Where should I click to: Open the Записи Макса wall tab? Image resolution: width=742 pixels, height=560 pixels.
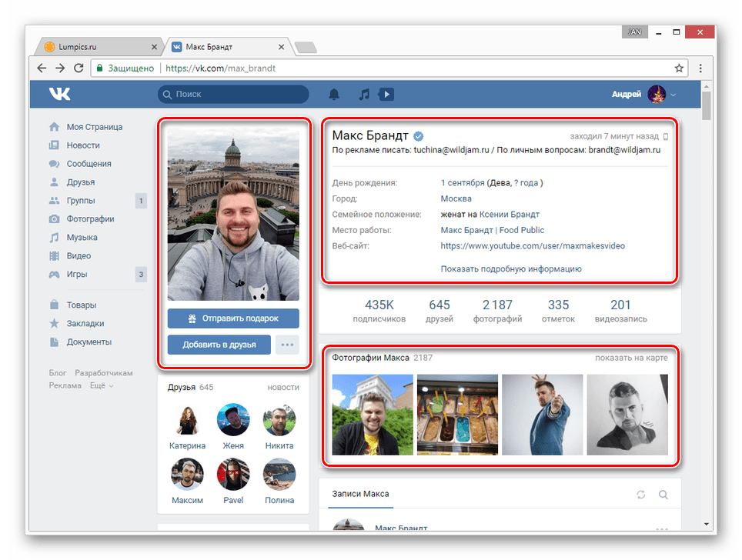[360, 494]
